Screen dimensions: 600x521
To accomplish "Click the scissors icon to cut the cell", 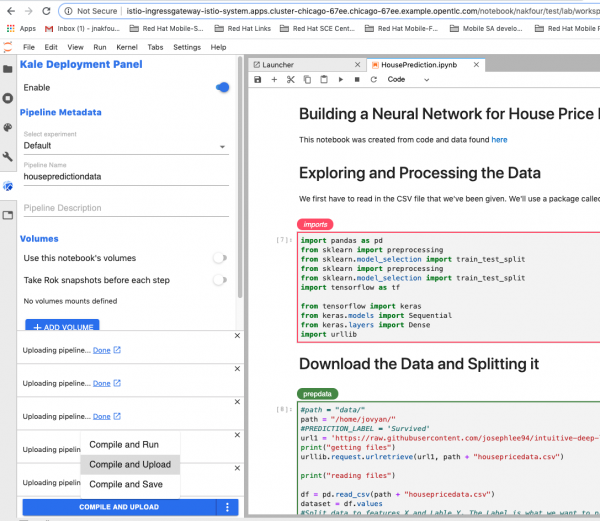I will (291, 79).
